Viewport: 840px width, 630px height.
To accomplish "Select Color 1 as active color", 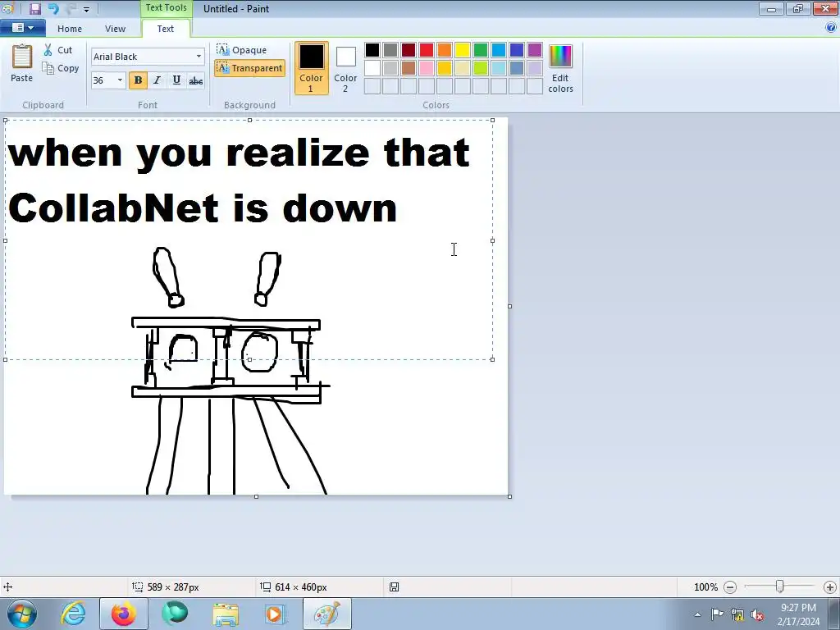I will 311,68.
